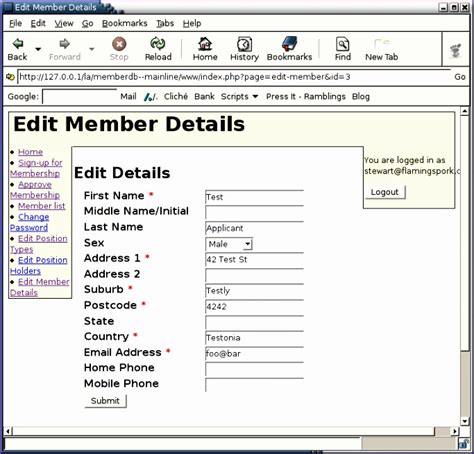Open Edit Position Holders link

(39, 266)
